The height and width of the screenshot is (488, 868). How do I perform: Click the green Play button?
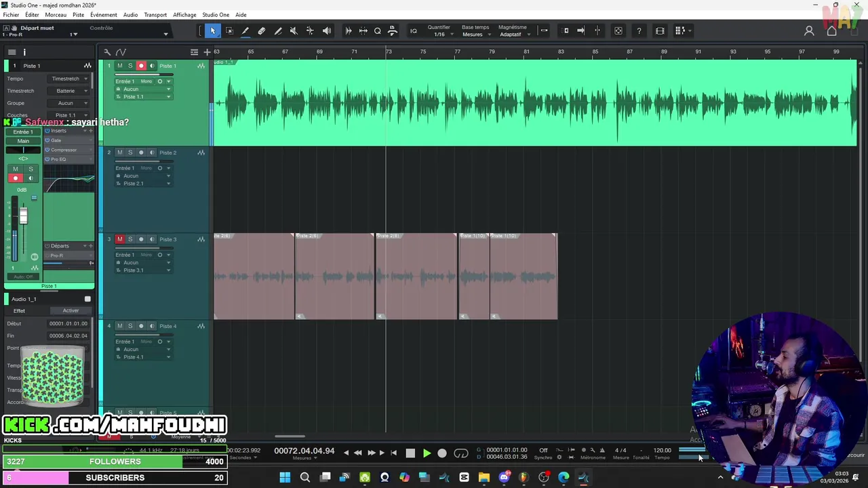pos(427,453)
